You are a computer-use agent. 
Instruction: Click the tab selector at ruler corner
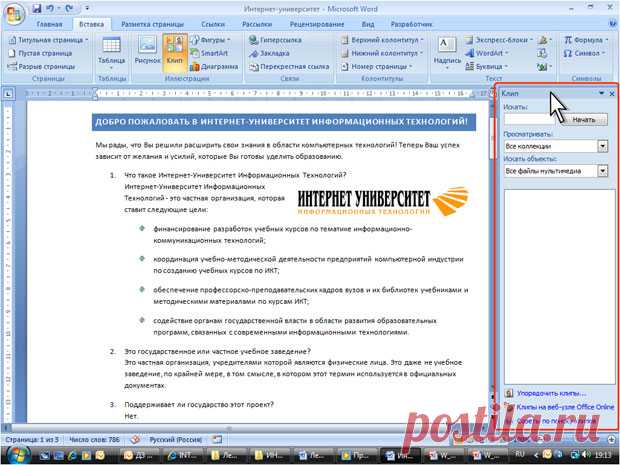tap(8, 94)
